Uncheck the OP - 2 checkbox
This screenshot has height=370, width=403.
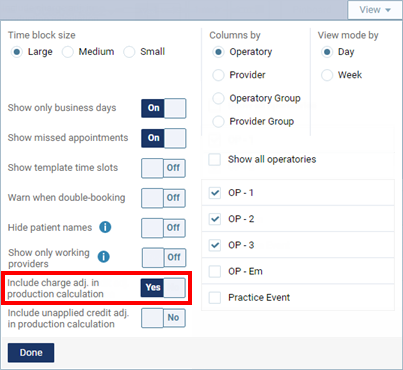[215, 219]
